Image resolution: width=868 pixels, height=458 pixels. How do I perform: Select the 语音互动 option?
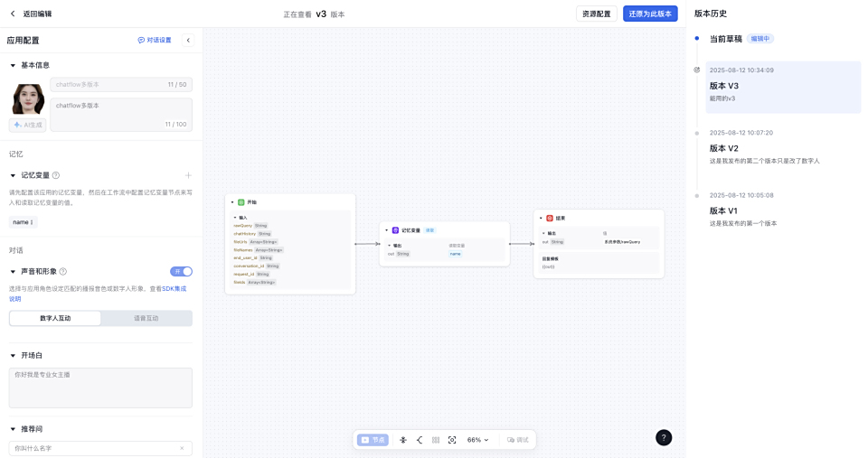click(x=146, y=318)
